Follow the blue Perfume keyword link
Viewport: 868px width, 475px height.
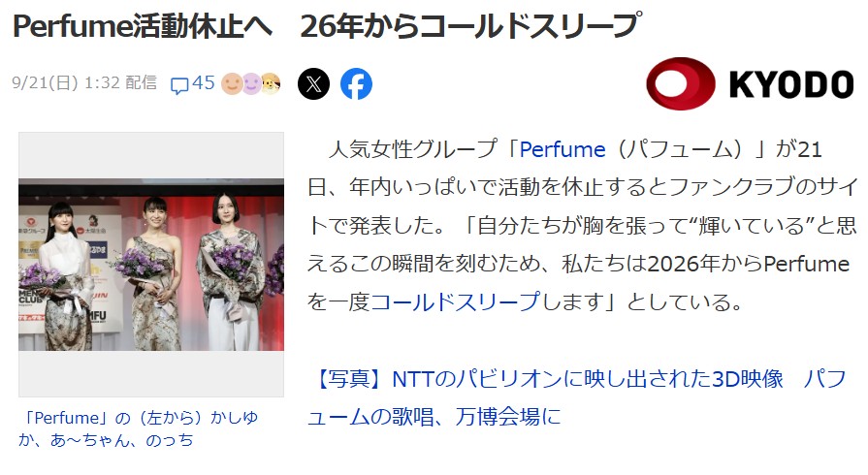tap(563, 149)
